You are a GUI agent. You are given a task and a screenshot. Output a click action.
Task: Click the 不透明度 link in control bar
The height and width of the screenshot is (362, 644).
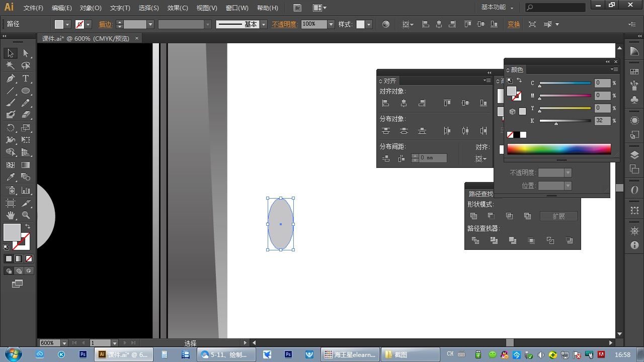pos(284,24)
